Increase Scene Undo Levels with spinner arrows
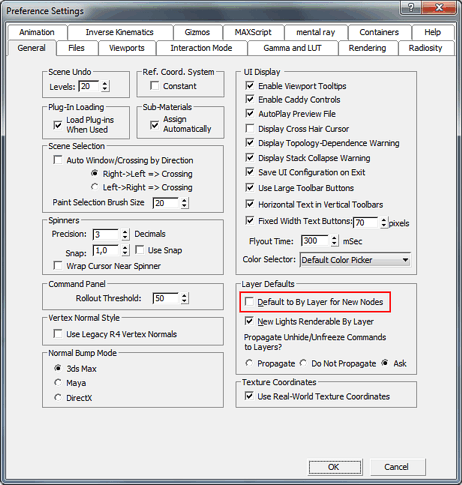 pos(105,83)
